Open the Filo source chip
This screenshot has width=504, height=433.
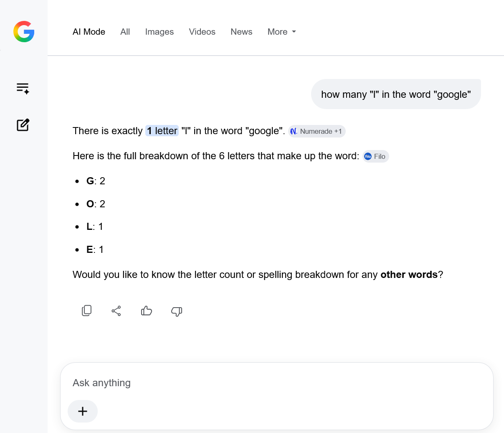375,156
